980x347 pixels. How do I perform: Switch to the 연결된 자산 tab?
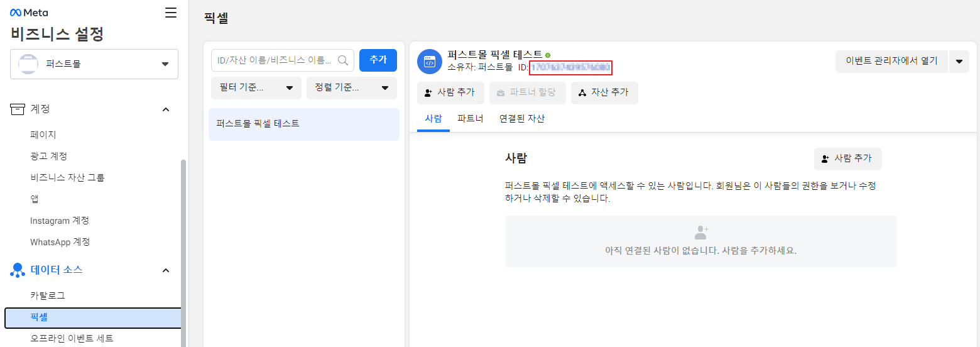coord(522,118)
